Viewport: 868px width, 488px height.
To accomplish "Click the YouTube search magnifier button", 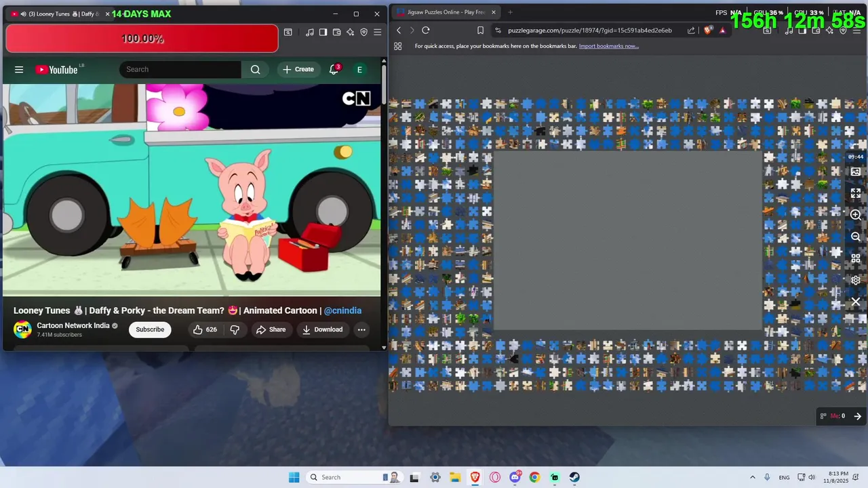I will click(x=255, y=69).
